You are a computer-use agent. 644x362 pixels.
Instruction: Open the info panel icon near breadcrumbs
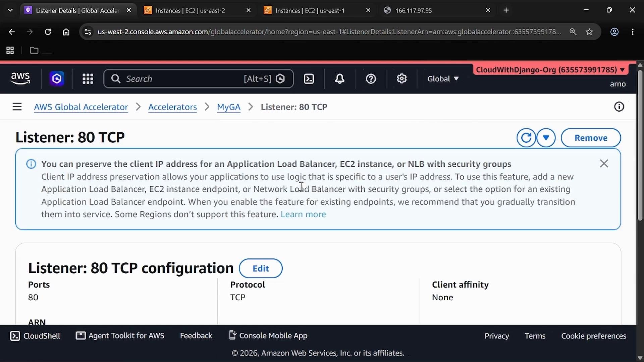coord(619,107)
